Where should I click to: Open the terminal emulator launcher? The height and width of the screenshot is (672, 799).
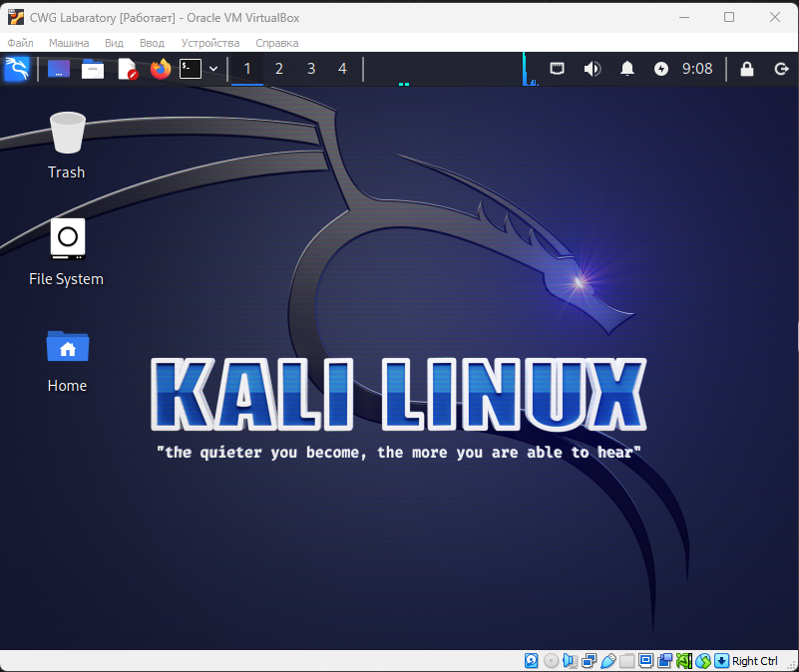click(x=190, y=69)
